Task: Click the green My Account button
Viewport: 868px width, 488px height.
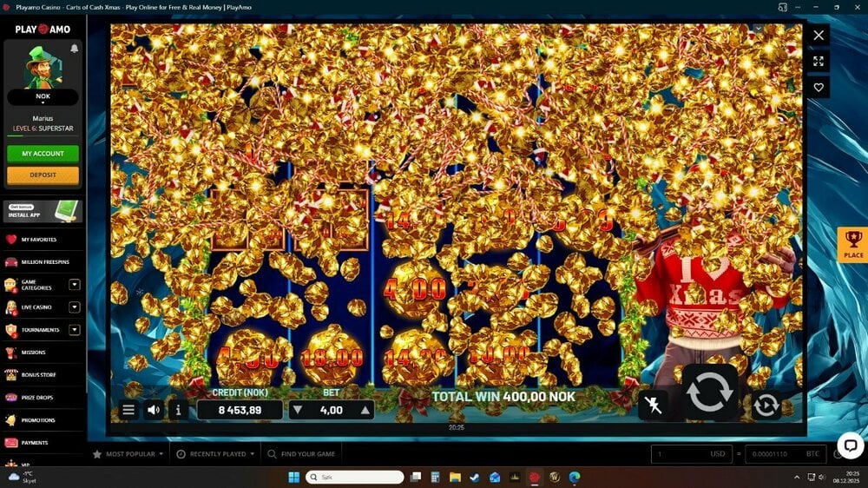Action: click(x=43, y=154)
